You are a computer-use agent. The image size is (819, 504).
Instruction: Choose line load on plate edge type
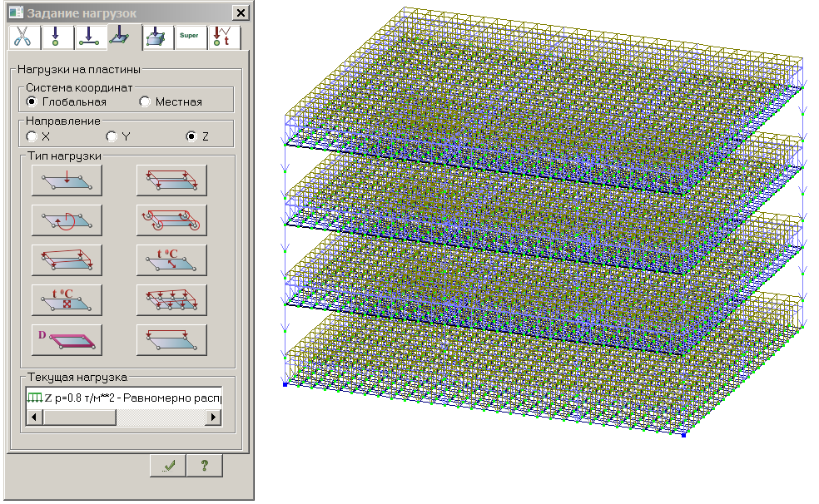171,340
